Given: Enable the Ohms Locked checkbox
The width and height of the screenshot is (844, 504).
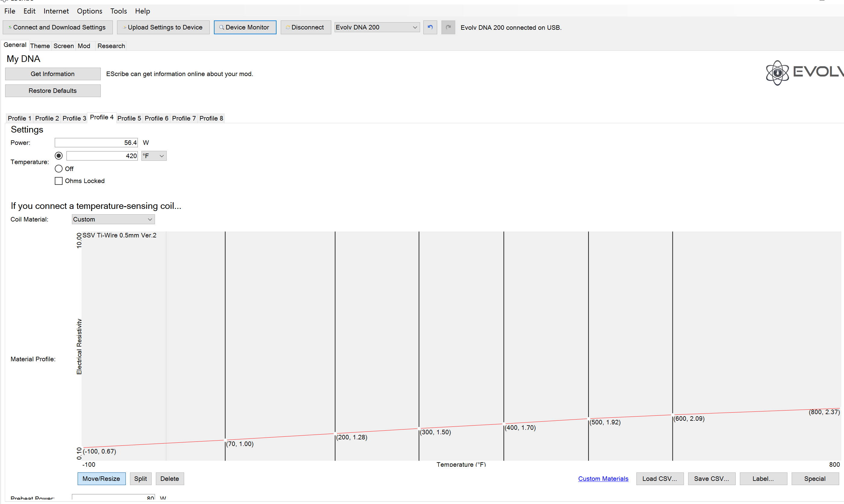Looking at the screenshot, I should click(58, 181).
